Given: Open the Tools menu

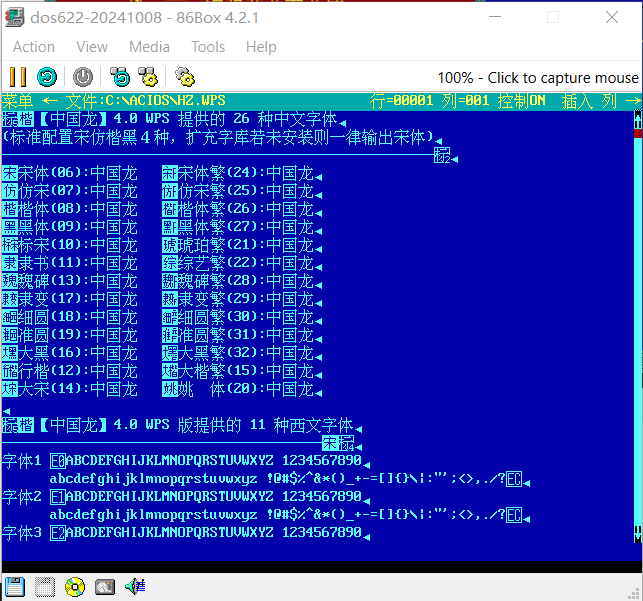Looking at the screenshot, I should (208, 47).
